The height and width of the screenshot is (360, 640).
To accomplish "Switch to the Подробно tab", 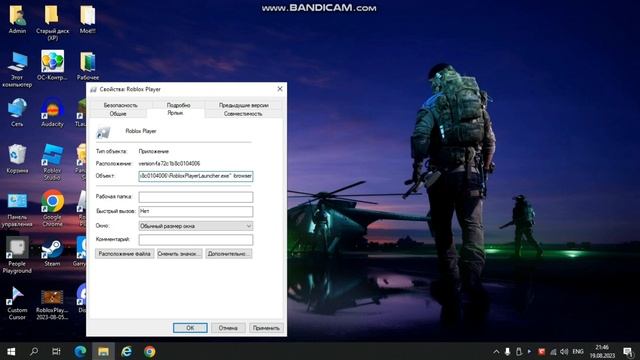I will click(x=178, y=105).
